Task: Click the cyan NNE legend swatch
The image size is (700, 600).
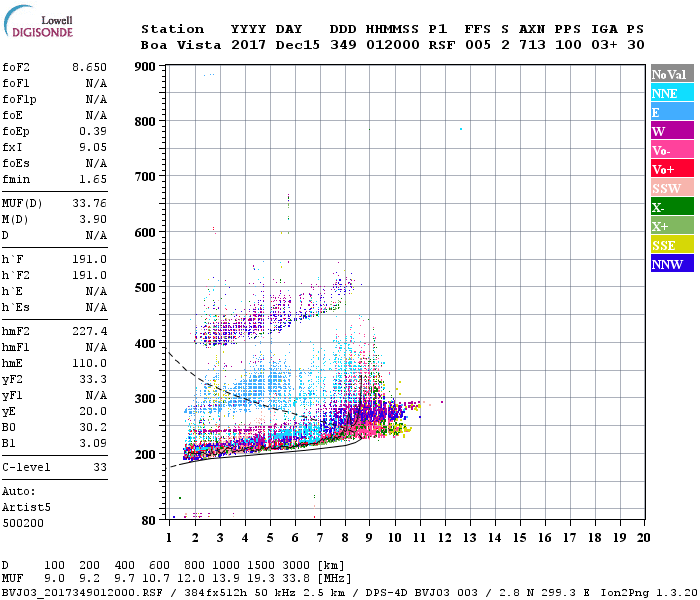Action: tap(670, 93)
